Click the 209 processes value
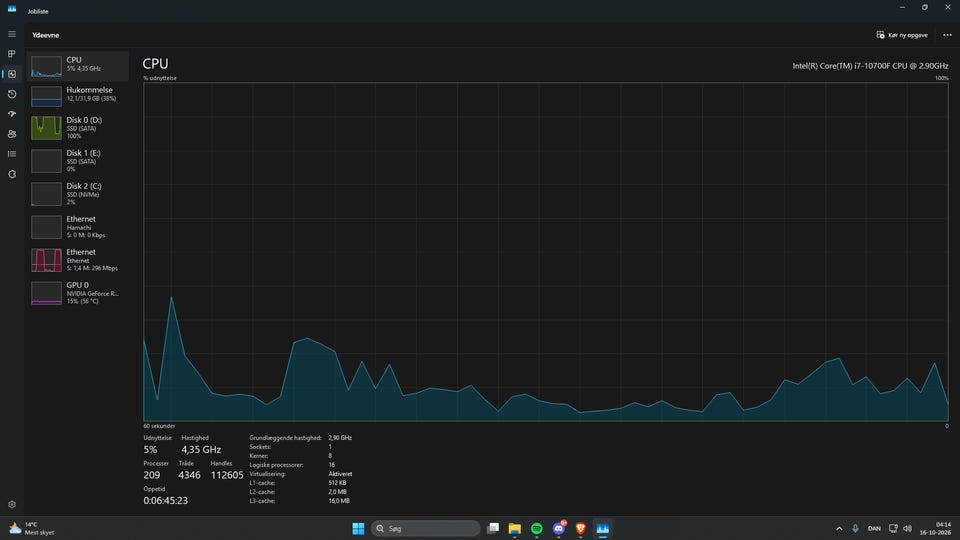The height and width of the screenshot is (540, 960). (152, 475)
